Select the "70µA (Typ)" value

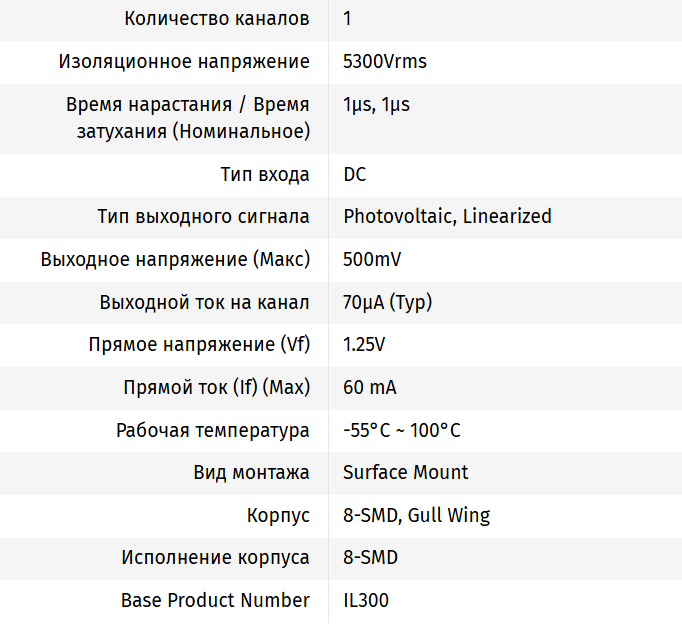tap(387, 302)
